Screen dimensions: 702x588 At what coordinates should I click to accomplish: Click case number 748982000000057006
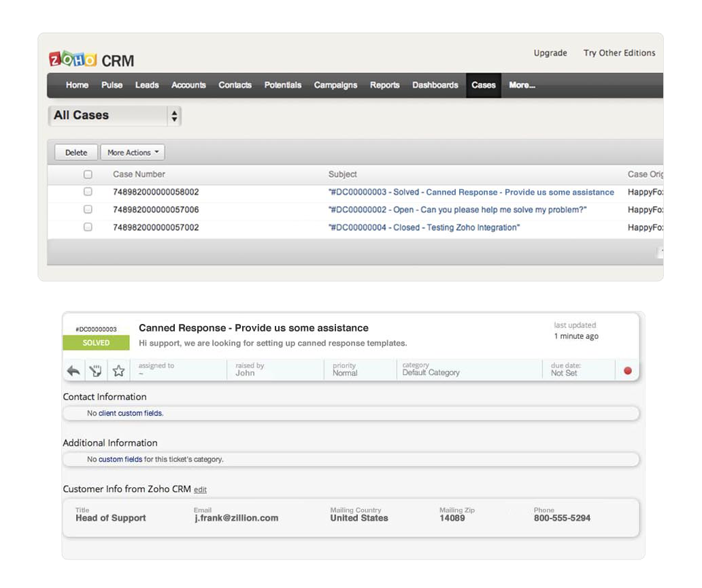coord(156,210)
